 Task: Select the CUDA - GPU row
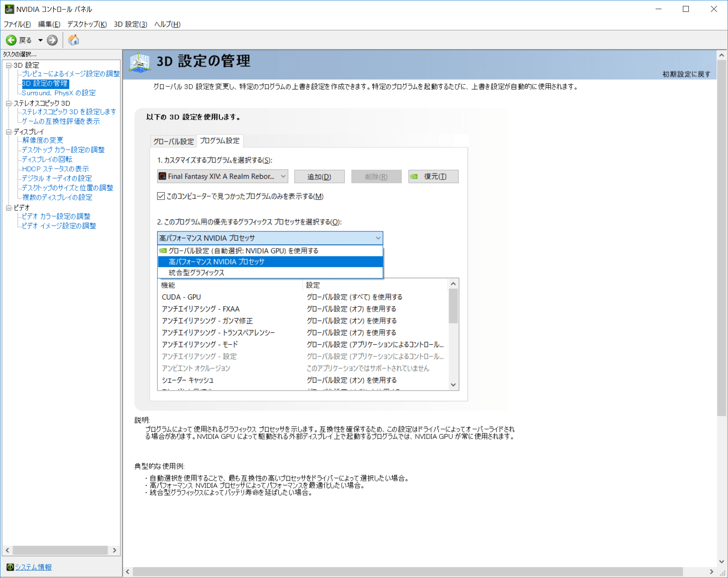pos(303,297)
